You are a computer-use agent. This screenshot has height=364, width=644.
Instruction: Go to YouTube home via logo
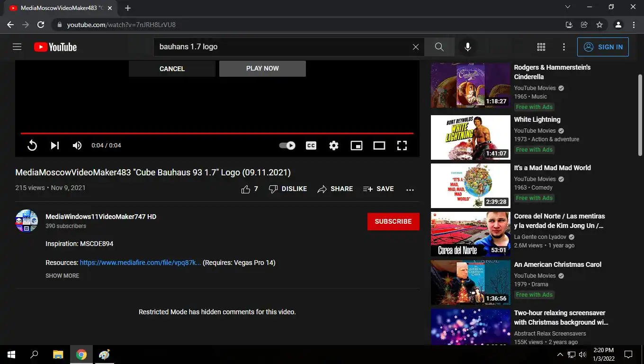coord(55,47)
